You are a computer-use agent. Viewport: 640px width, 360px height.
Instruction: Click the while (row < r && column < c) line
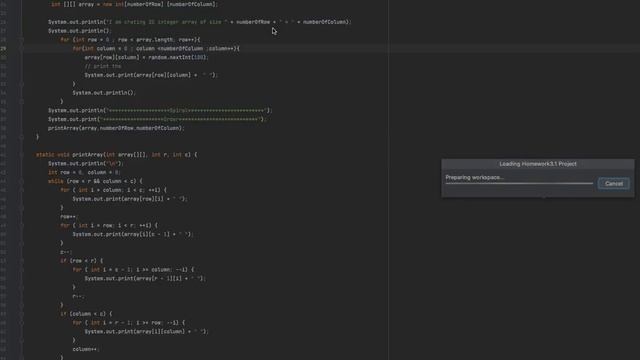[x=95, y=181]
